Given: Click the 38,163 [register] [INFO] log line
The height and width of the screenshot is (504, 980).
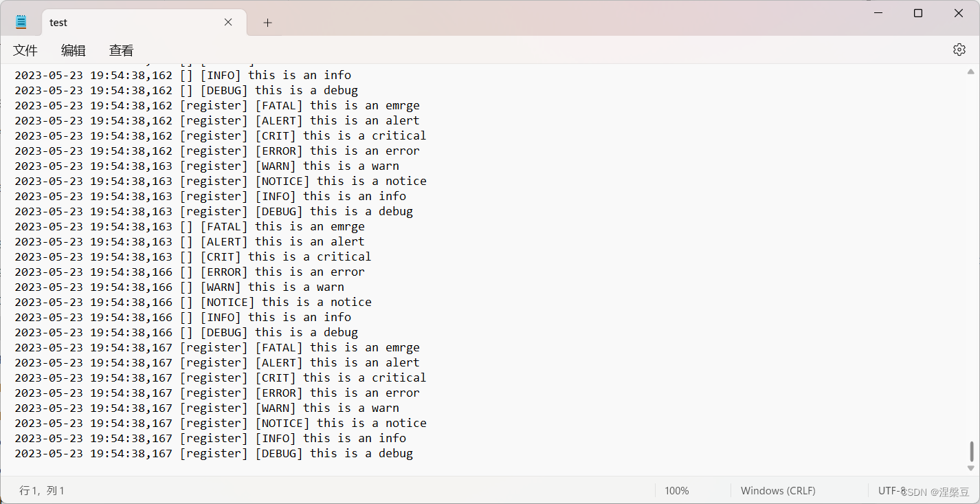Looking at the screenshot, I should click(x=210, y=196).
